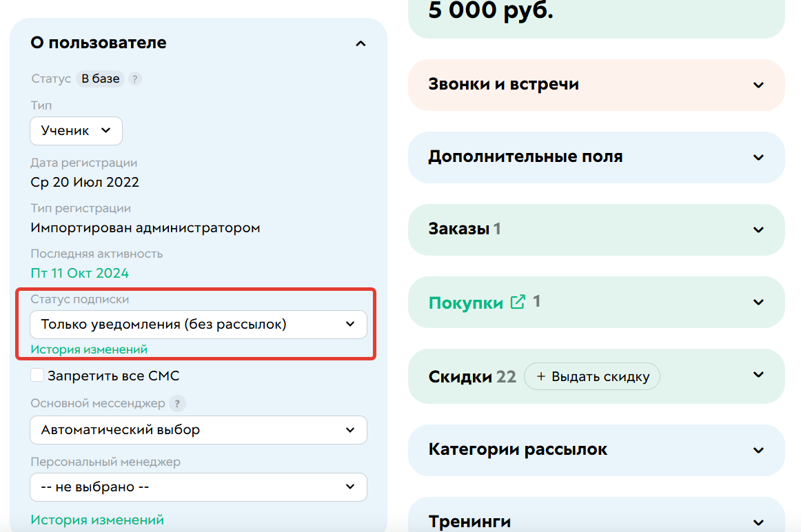
Task: Open the Персональный менеджер dropdown
Action: pos(198,487)
